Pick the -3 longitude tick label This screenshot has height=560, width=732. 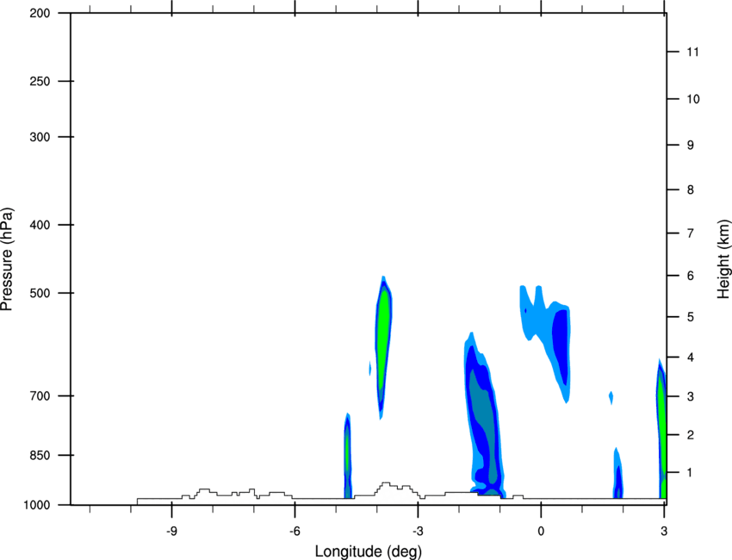tap(418, 531)
